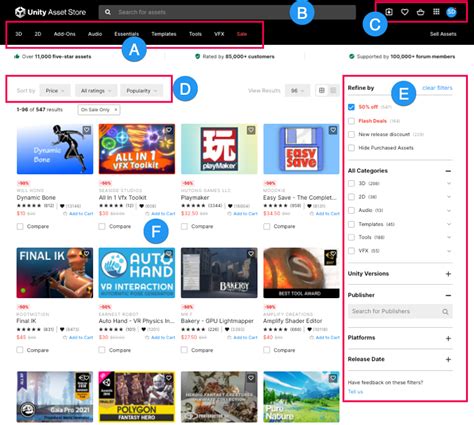474x425 pixels.
Task: Add Dynamic Bone to cart
Action: (x=78, y=214)
